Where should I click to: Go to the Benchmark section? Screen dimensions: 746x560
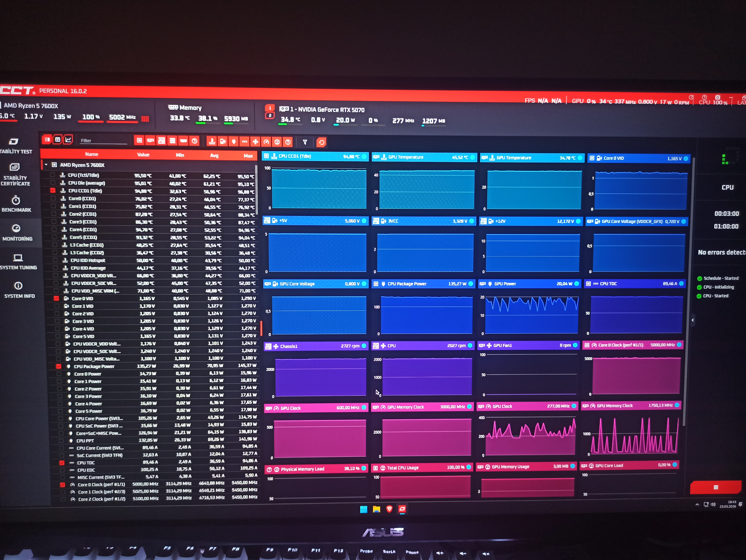coord(16,204)
